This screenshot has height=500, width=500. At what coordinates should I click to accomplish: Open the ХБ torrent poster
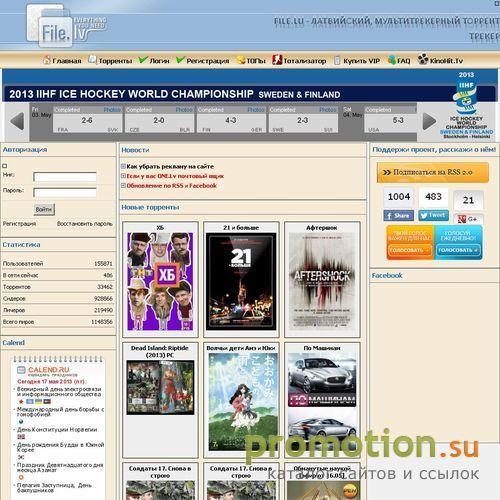point(160,282)
